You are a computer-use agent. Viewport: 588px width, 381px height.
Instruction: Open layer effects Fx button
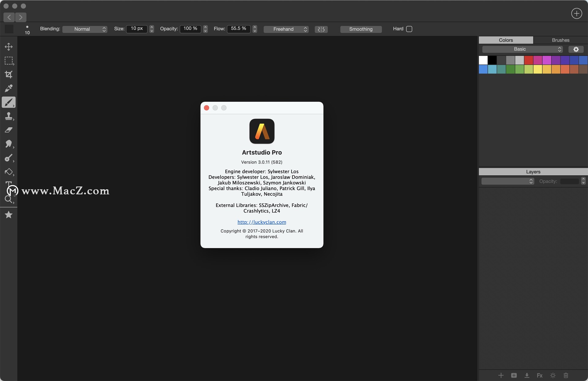tap(540, 375)
